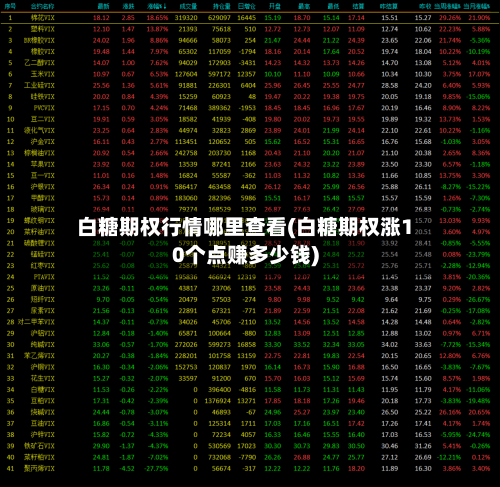500x487 pixels.
Task: Select the 塑料VIX row name
Action: (x=43, y=29)
